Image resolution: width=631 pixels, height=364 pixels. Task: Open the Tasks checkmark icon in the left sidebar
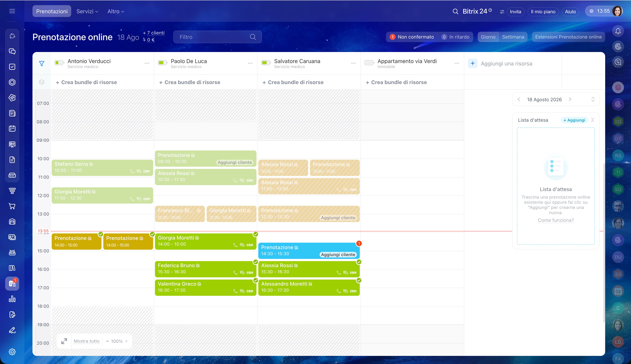click(x=12, y=67)
